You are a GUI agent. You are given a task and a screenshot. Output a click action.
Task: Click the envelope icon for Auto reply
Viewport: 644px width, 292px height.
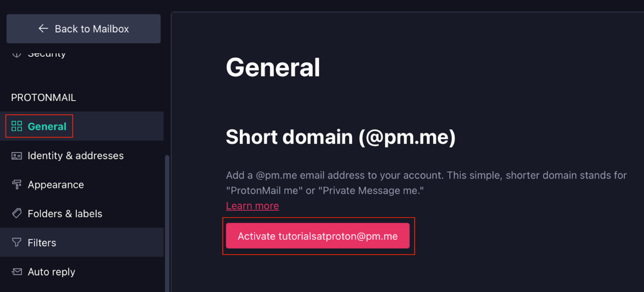(17, 272)
